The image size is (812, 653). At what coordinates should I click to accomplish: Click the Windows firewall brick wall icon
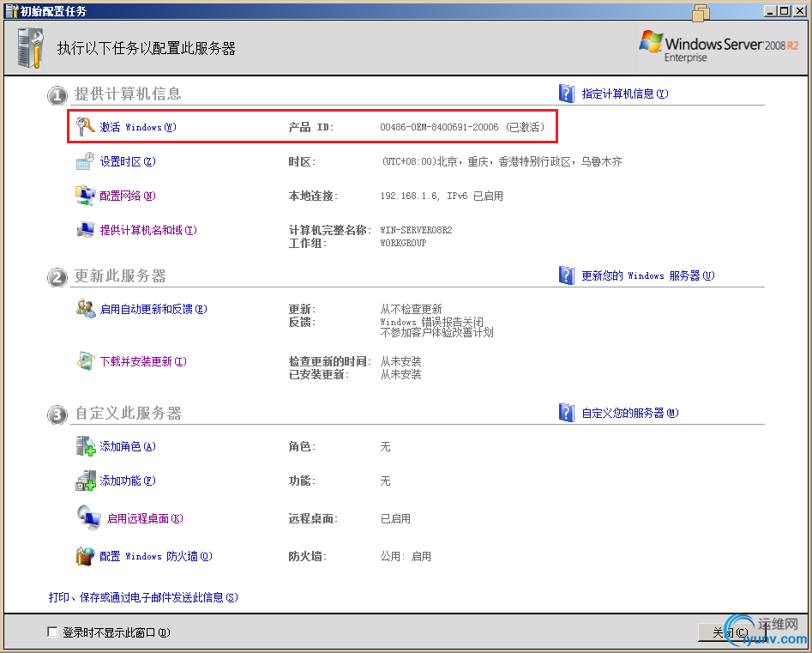(x=86, y=555)
